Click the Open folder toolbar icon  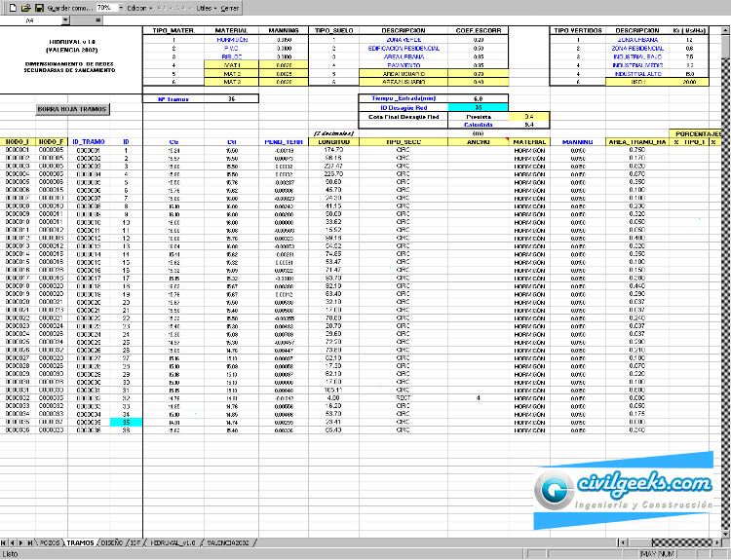coord(24,7)
